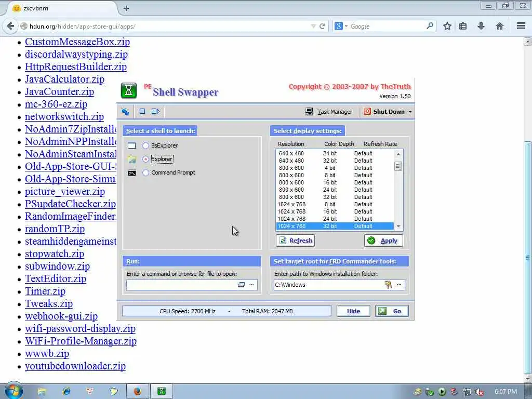Click the display list scroll-down arrow
532x399 pixels.
click(398, 227)
